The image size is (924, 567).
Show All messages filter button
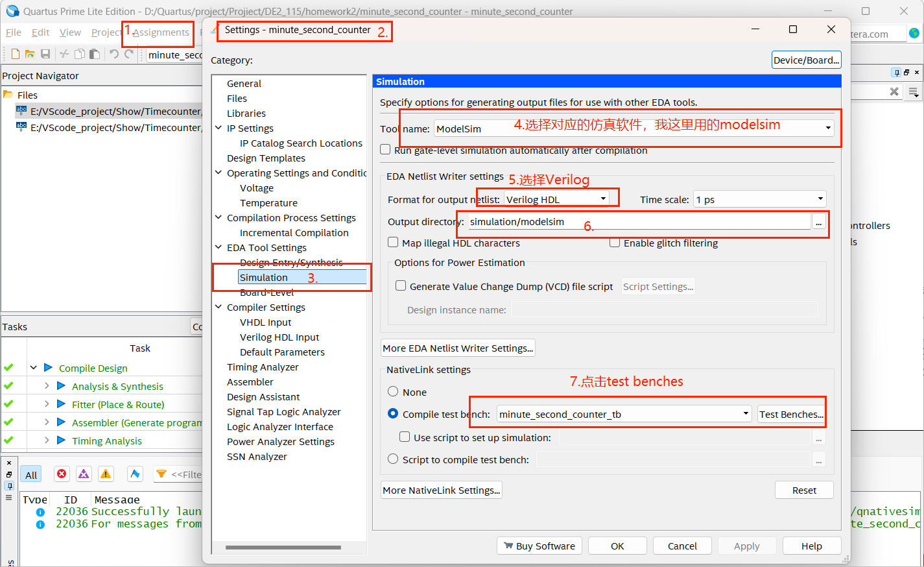[31, 475]
